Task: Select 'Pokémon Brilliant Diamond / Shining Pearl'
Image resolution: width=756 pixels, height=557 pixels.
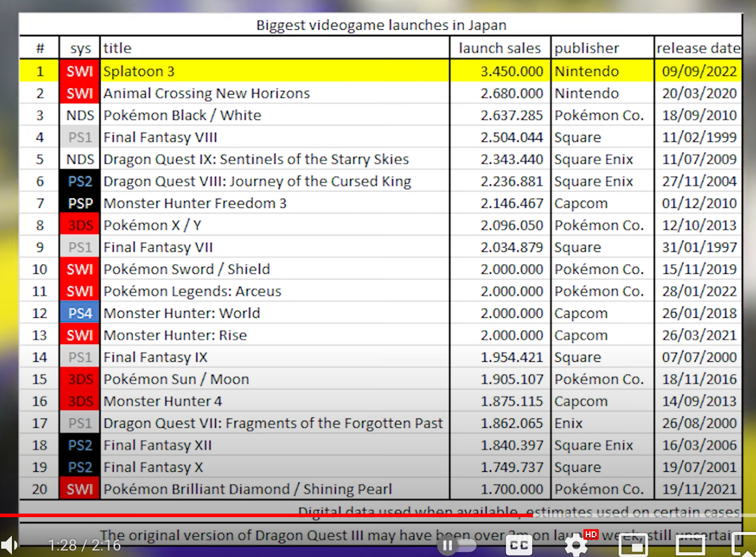Action: (x=248, y=490)
